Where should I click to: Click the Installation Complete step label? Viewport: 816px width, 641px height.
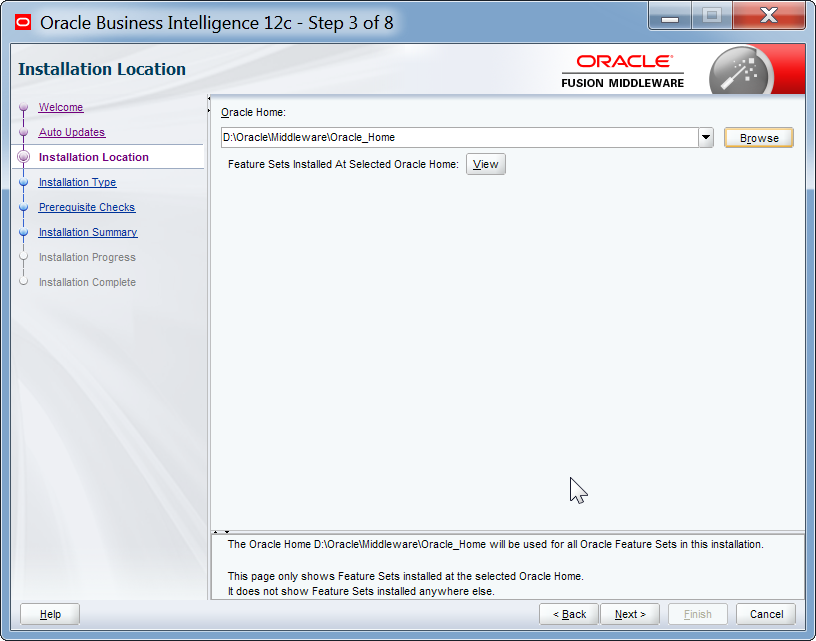pos(87,282)
